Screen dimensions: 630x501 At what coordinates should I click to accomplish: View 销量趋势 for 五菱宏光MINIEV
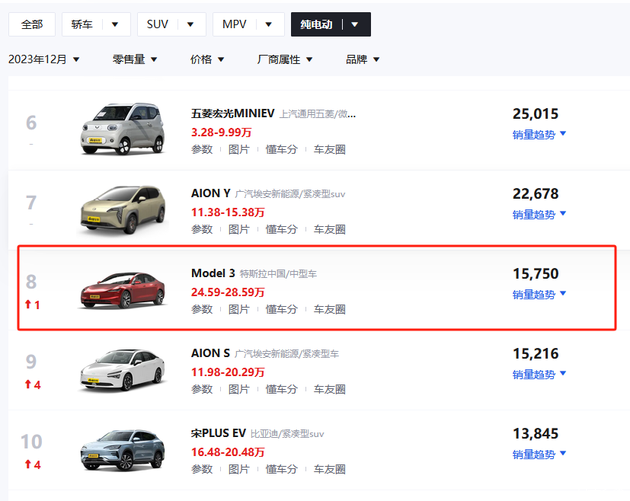pos(539,134)
